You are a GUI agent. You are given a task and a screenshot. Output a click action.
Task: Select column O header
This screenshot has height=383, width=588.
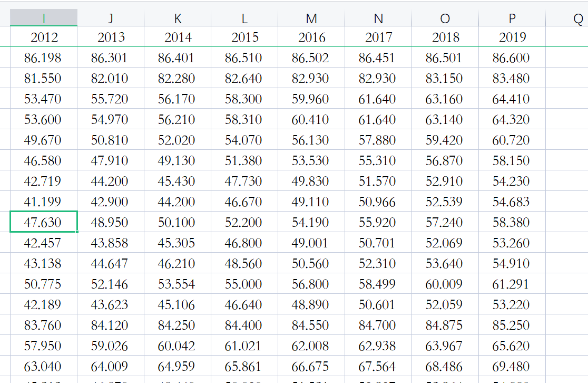coord(445,17)
